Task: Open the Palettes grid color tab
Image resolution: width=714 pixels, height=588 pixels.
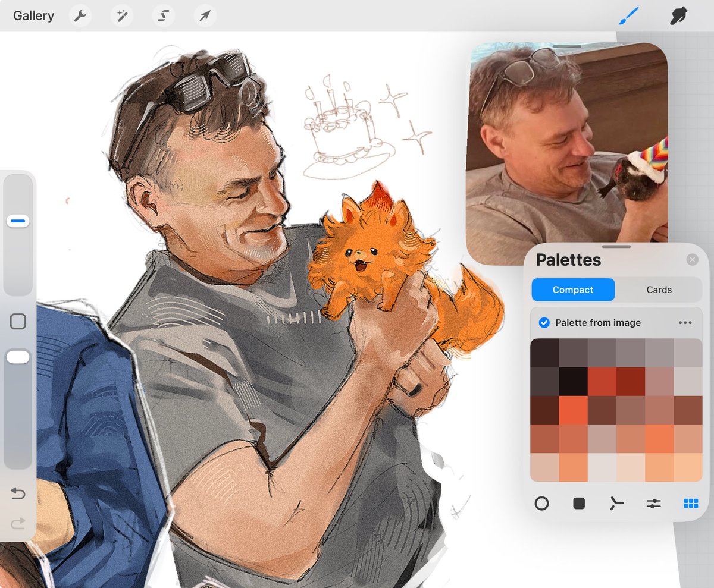Action: pyautogui.click(x=691, y=504)
